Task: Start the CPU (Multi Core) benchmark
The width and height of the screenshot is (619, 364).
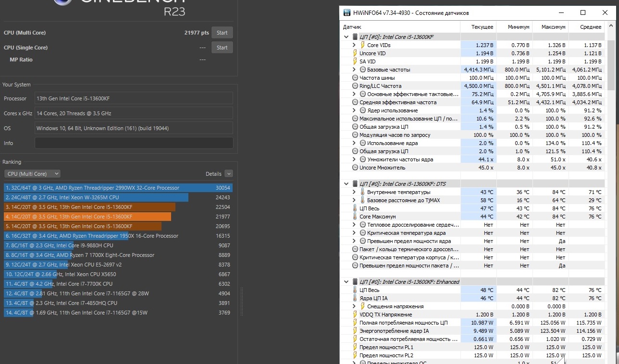Action: coord(222,33)
